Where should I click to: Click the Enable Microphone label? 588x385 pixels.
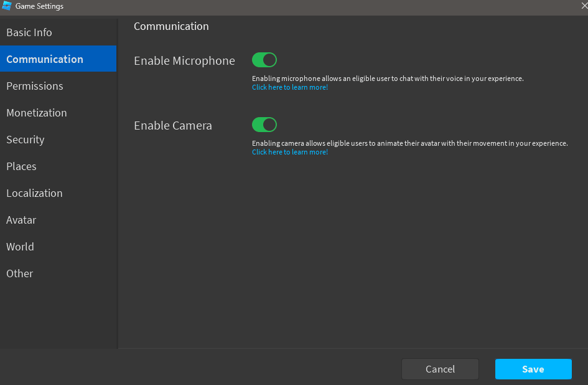click(x=185, y=61)
